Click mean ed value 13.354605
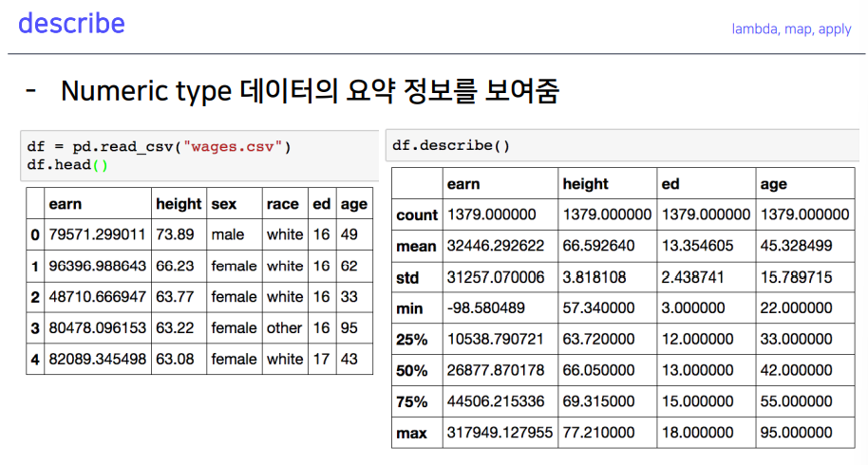The height and width of the screenshot is (465, 868). click(x=697, y=246)
